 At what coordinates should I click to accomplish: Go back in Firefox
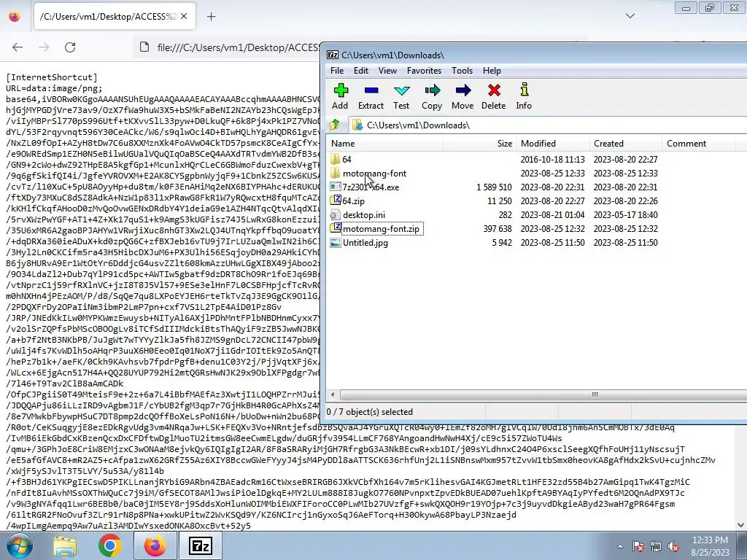pos(18,47)
